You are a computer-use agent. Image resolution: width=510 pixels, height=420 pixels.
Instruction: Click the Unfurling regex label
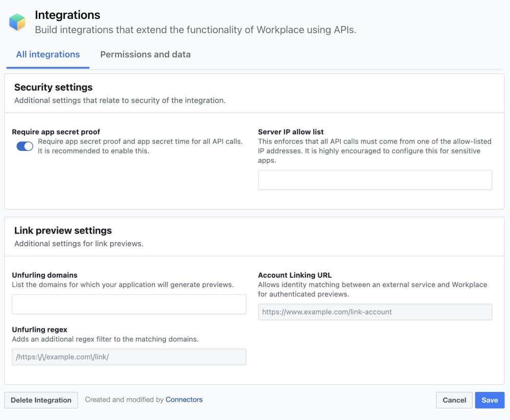click(x=39, y=330)
